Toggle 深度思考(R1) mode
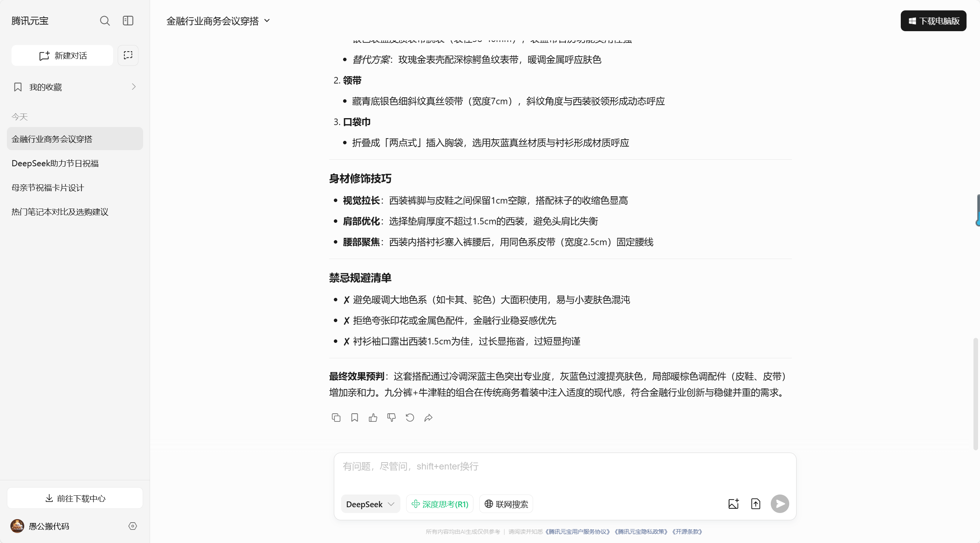The height and width of the screenshot is (543, 980). coord(440,504)
